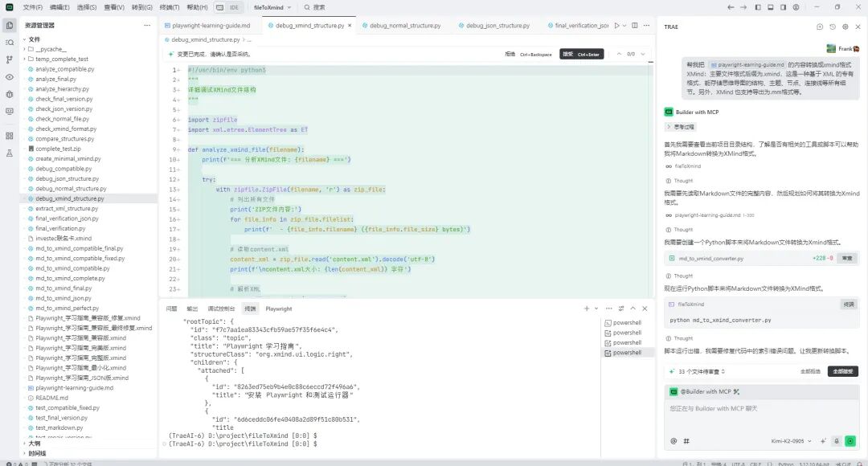Close the terminal panel

(645, 309)
